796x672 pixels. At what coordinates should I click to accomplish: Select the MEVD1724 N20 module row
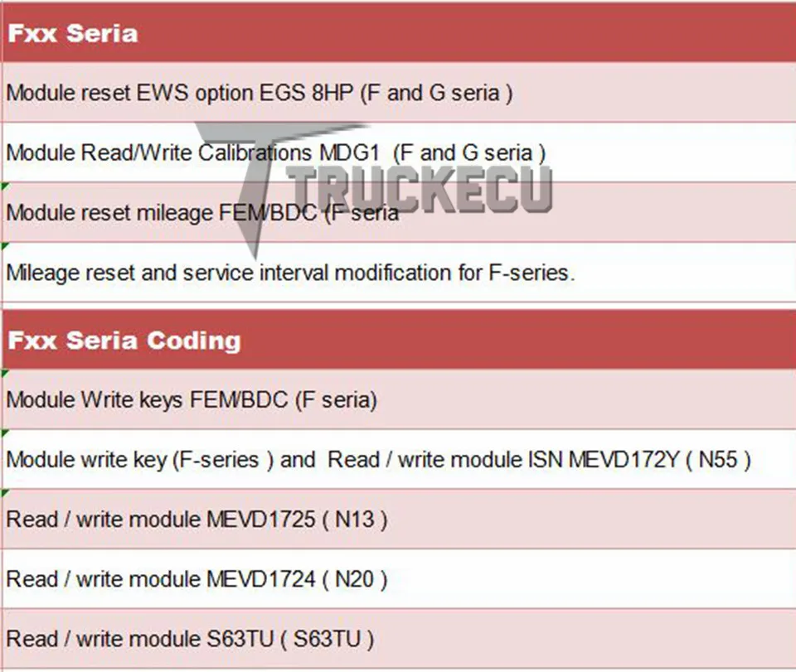tap(399, 579)
